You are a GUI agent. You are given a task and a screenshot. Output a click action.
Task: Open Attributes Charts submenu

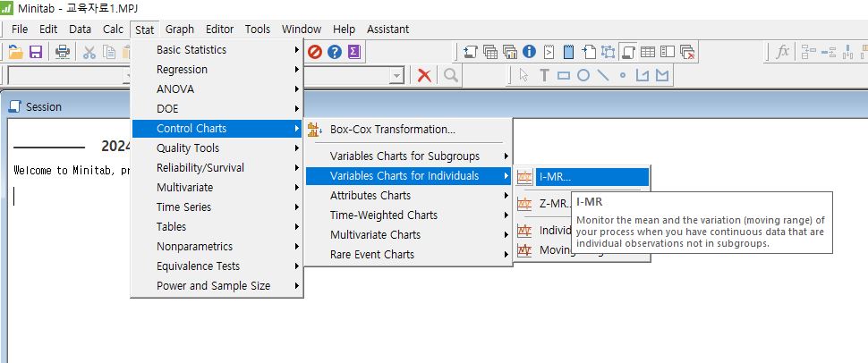coord(408,195)
